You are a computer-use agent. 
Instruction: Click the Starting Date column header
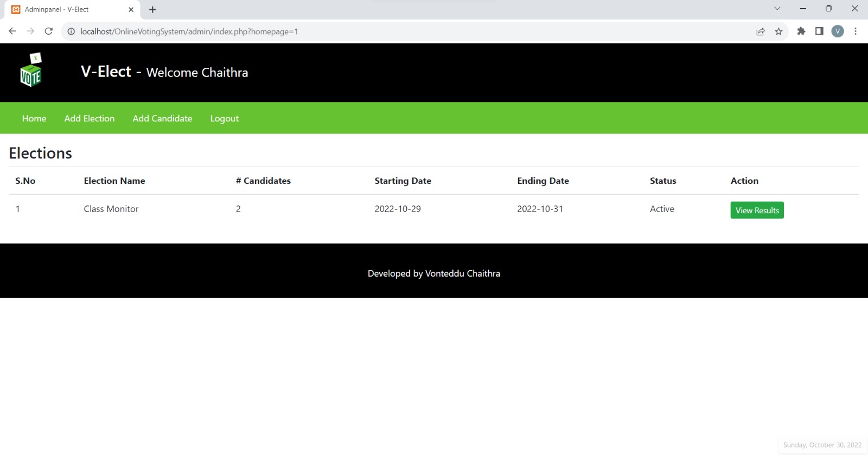click(403, 181)
